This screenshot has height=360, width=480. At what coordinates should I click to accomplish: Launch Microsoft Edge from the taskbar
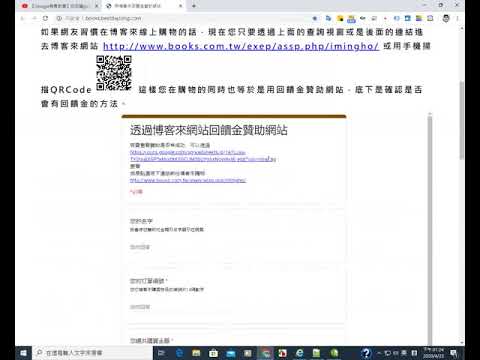point(179,353)
